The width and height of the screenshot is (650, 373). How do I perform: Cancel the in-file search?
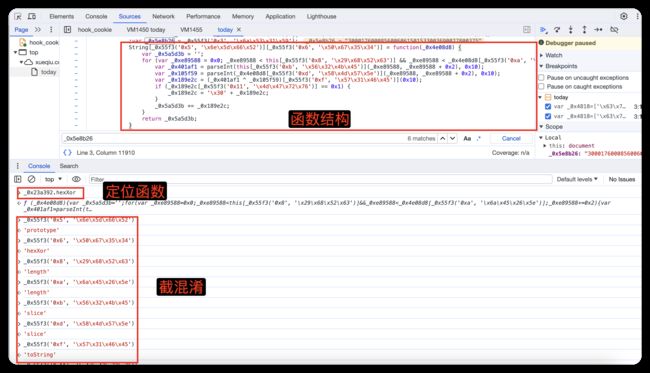coord(511,138)
